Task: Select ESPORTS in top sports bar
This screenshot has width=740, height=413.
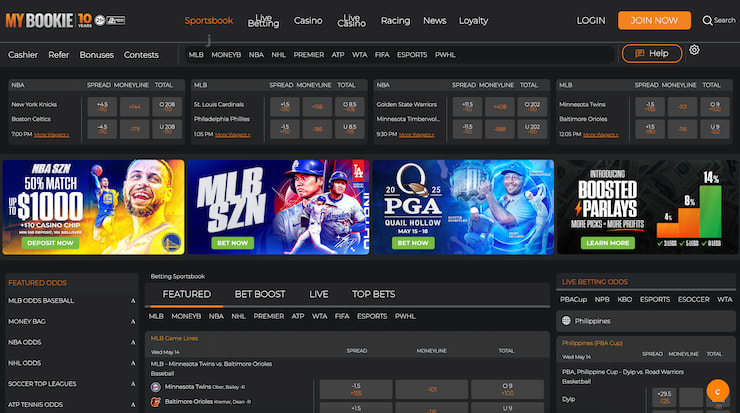Action: point(412,55)
